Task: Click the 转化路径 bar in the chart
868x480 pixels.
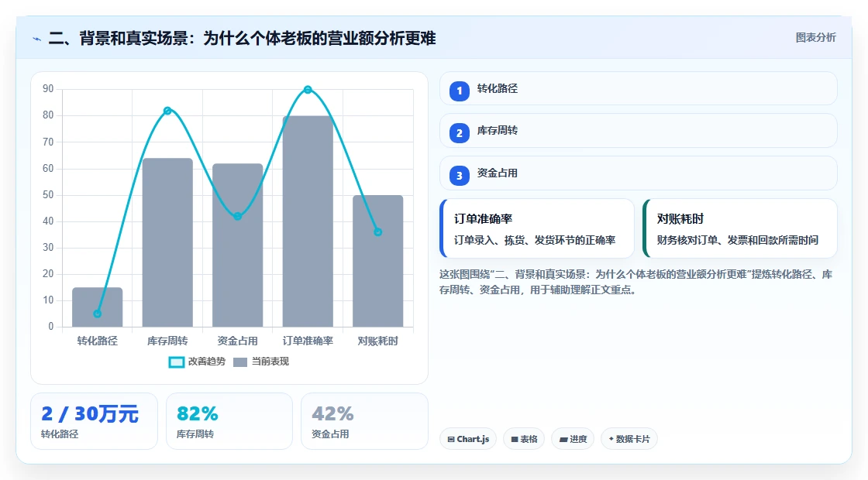Action: [98, 307]
